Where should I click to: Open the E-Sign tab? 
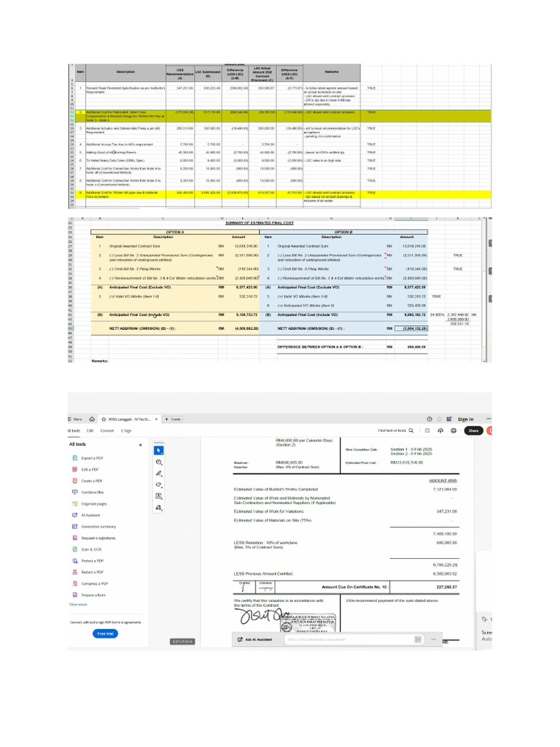[x=125, y=430]
